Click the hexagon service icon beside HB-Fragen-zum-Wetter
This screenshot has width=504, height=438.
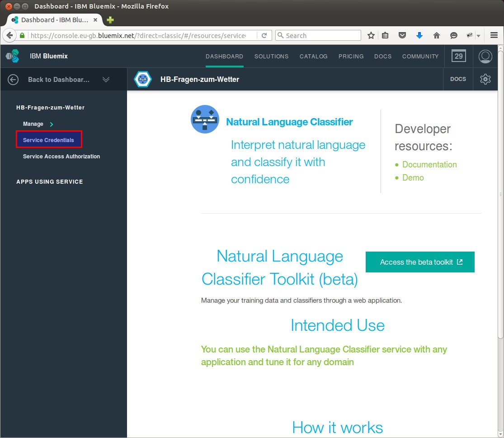(x=143, y=79)
